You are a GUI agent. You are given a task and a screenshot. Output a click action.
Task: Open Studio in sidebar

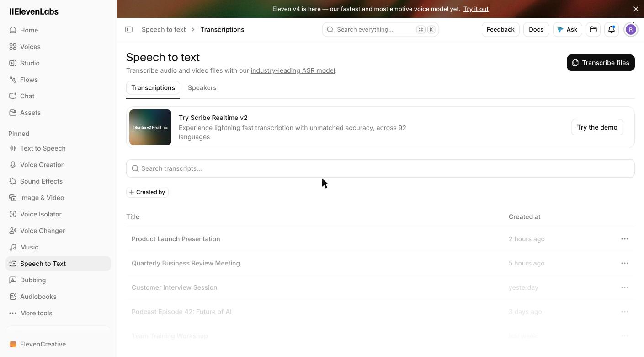[58, 63]
